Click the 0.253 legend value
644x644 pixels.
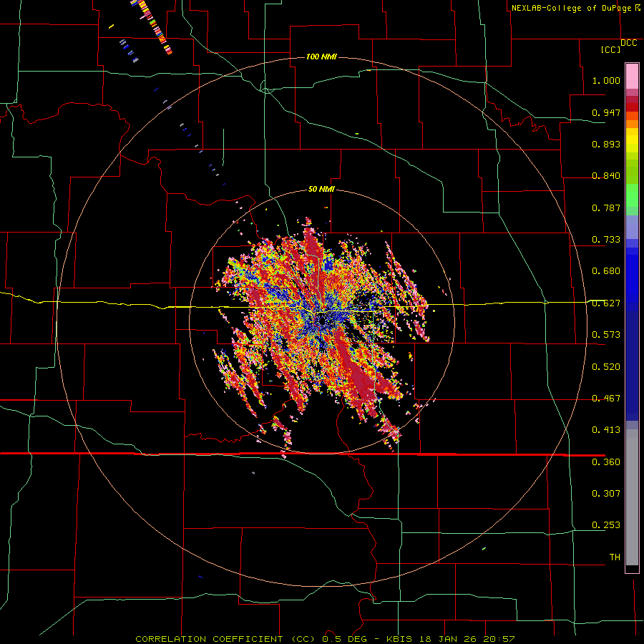point(606,525)
